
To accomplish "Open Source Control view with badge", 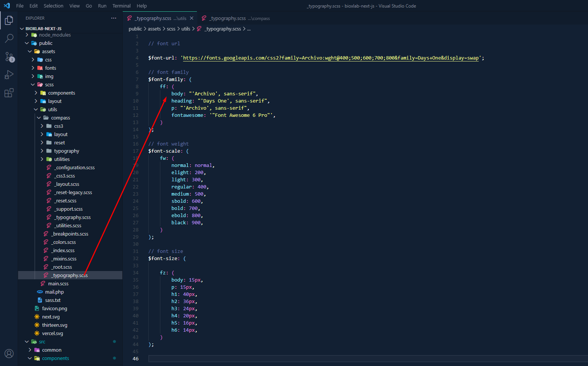I will click(x=9, y=57).
